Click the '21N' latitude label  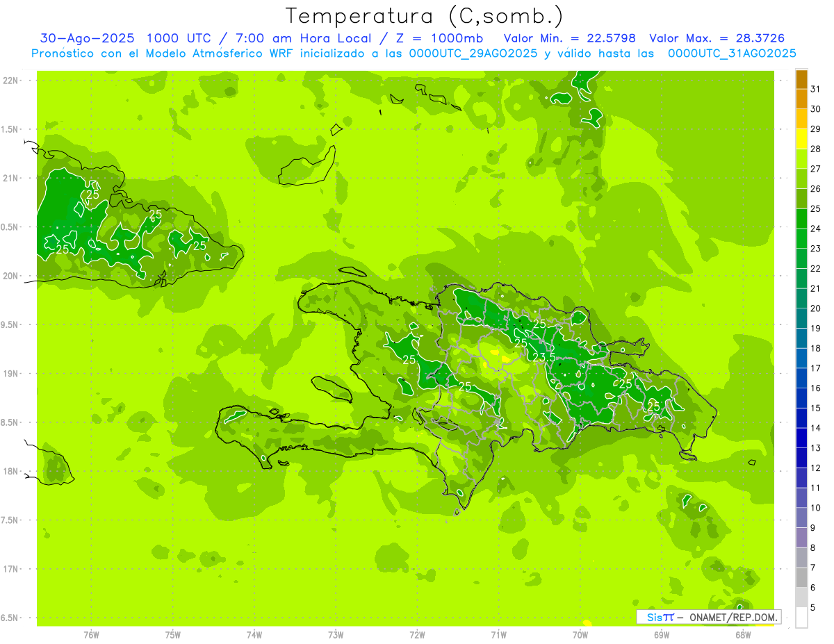point(10,178)
